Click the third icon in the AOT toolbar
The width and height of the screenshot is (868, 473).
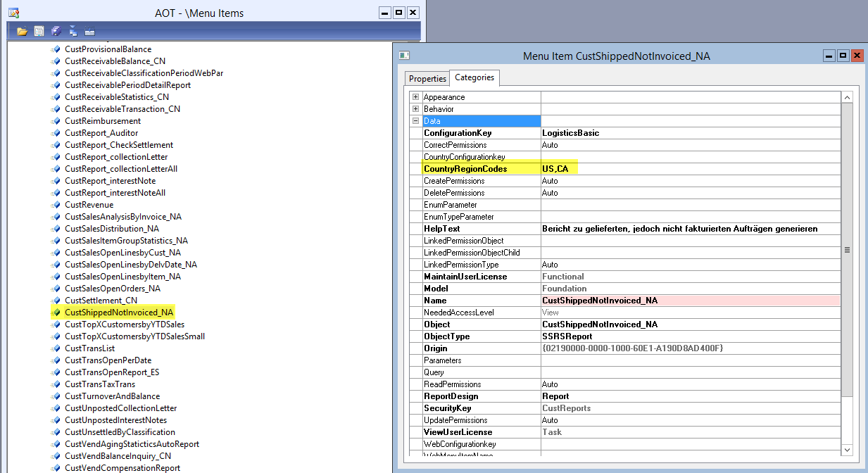point(56,31)
